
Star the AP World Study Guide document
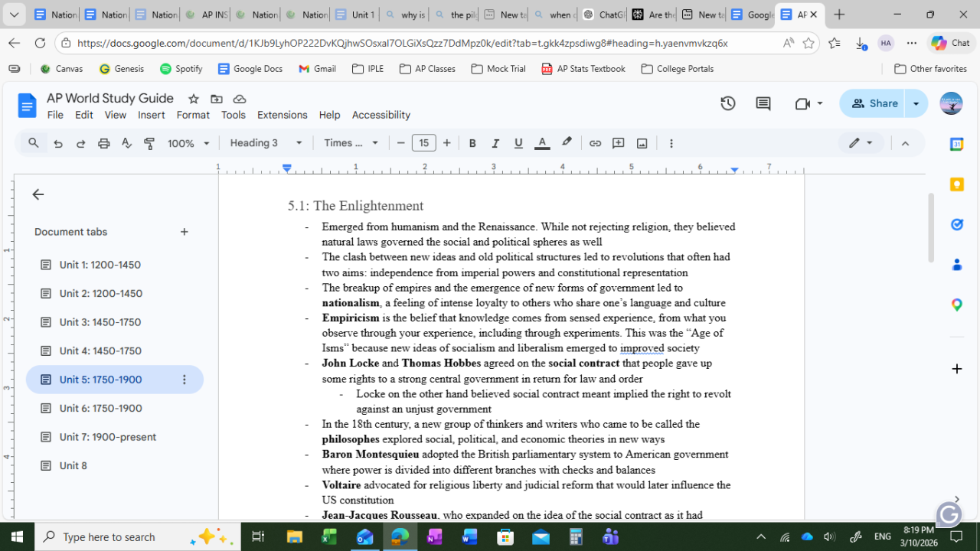point(194,99)
